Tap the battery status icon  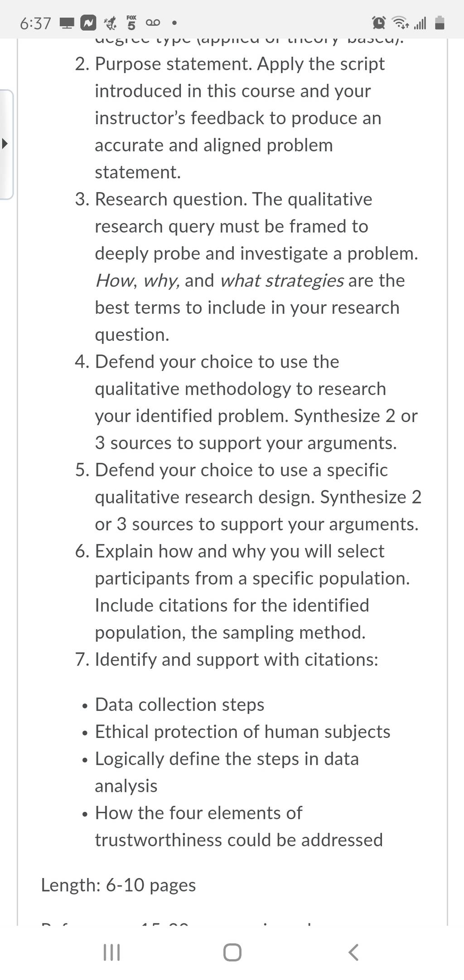[x=440, y=23]
